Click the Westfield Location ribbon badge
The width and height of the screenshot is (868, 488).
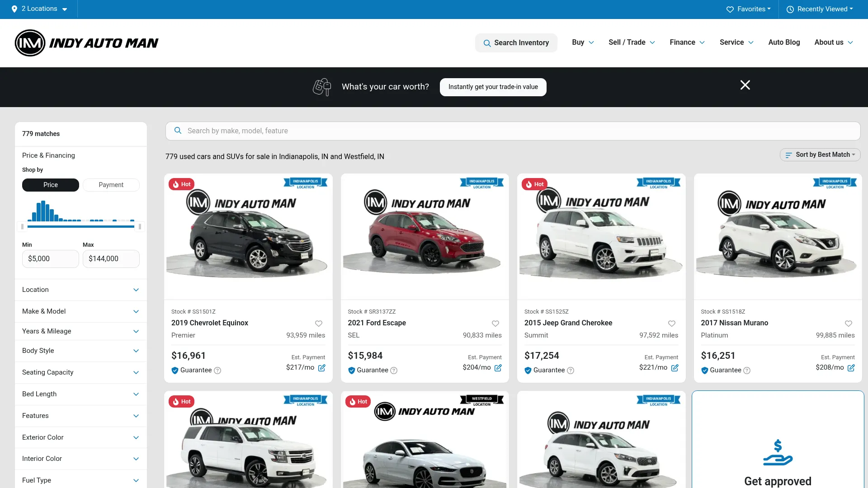point(482,401)
